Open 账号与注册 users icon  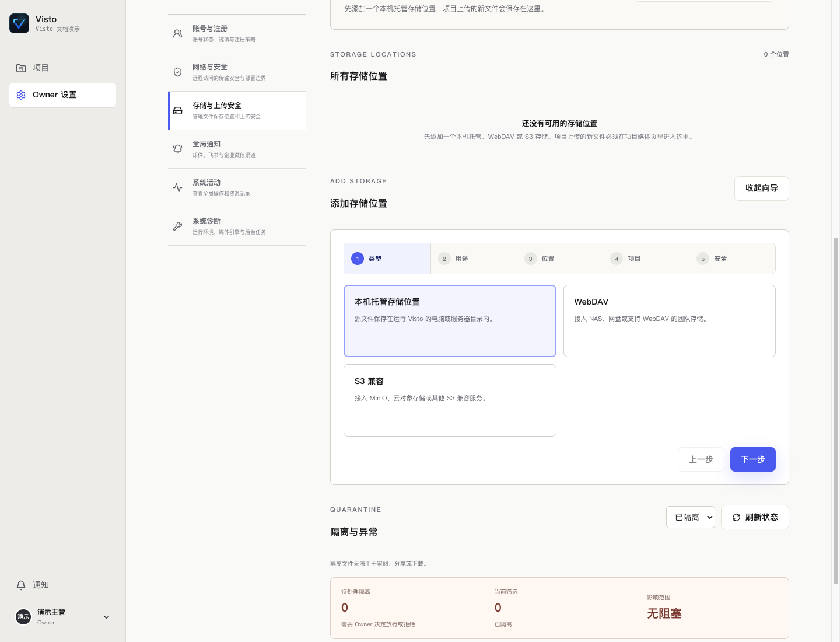[178, 34]
